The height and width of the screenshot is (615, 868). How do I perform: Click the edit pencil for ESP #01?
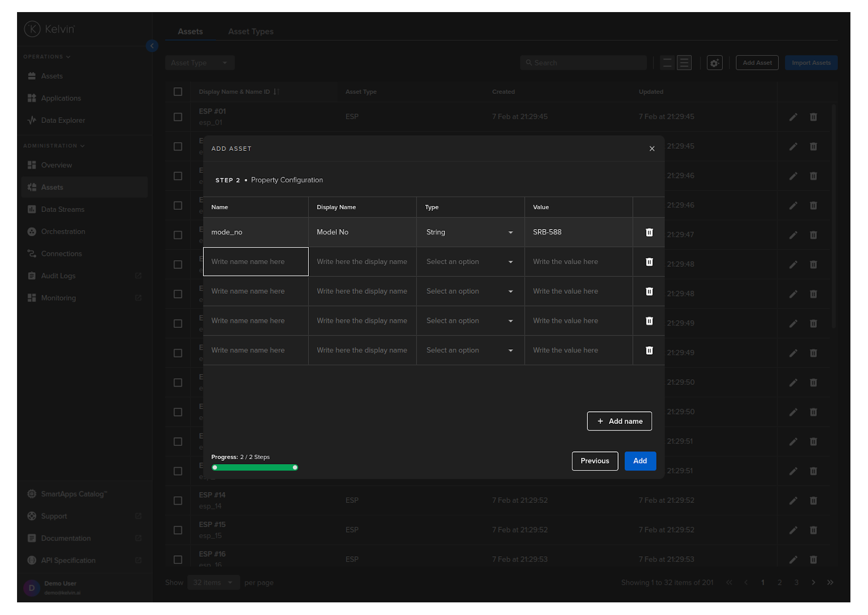793,117
